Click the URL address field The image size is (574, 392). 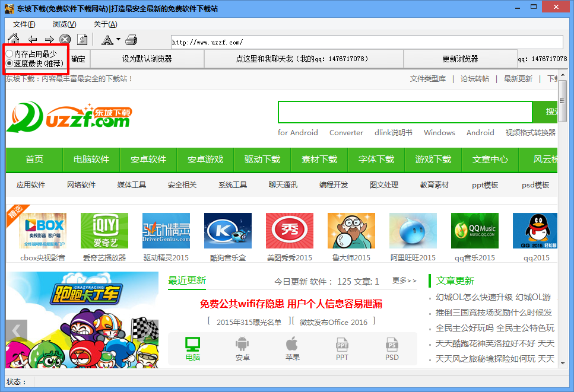pos(367,42)
